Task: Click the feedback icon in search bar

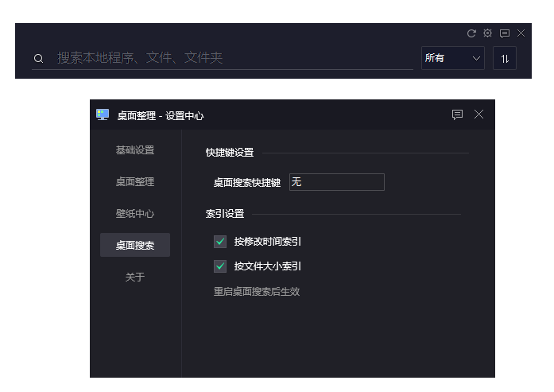Action: (x=504, y=33)
